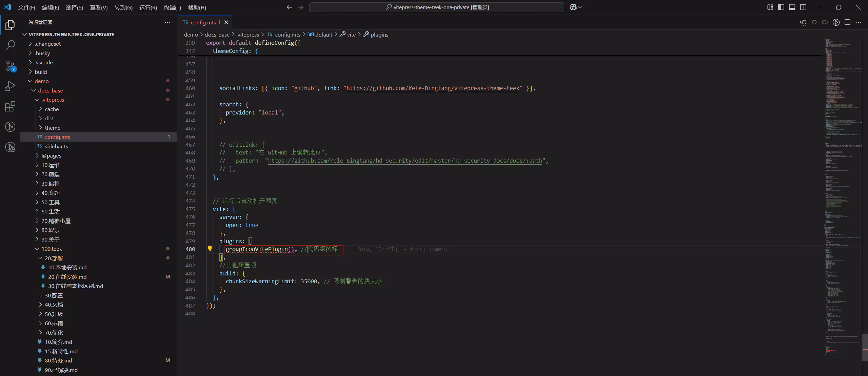Expand the @pages folder

(x=99, y=155)
